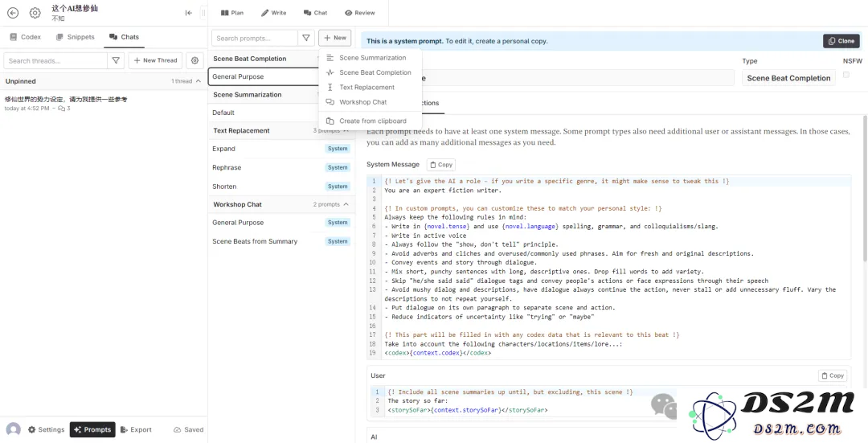Open the Codex tab
The height and width of the screenshot is (443, 868).
click(26, 37)
